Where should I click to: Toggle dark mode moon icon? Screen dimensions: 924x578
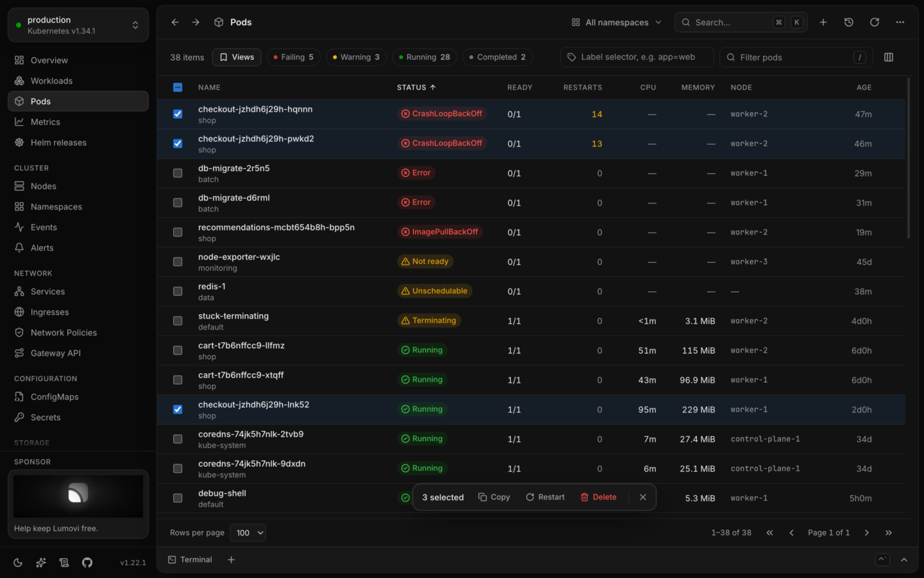[18, 563]
